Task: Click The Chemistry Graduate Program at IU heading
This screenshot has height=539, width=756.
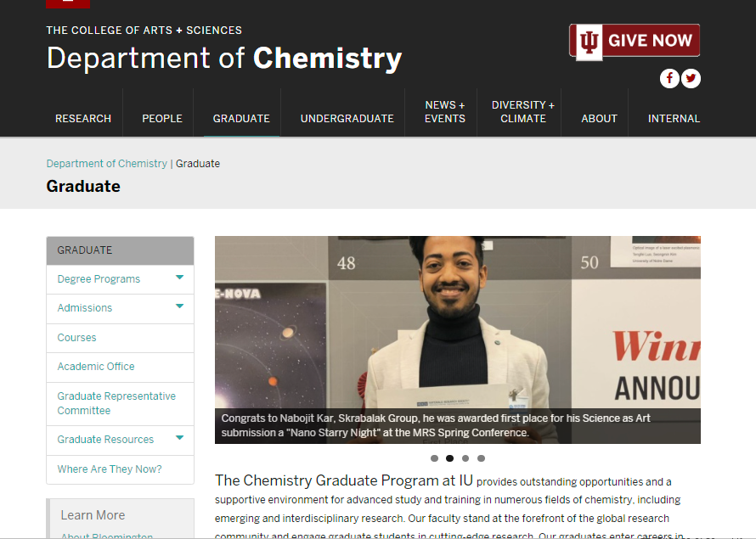Action: (344, 480)
